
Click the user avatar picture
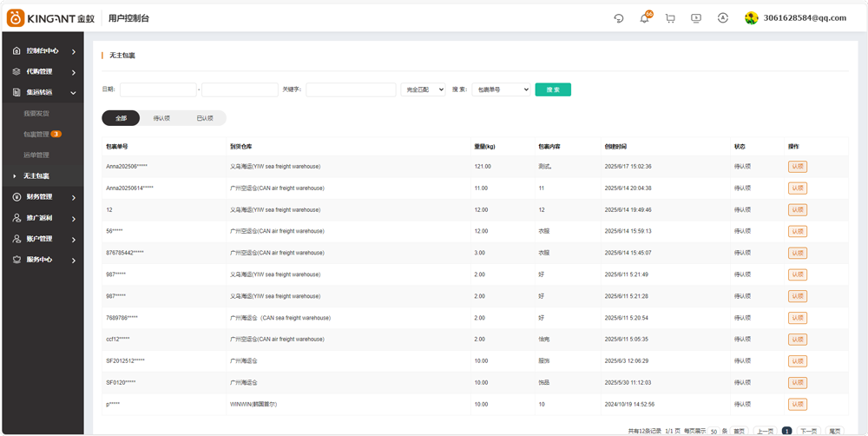(752, 18)
